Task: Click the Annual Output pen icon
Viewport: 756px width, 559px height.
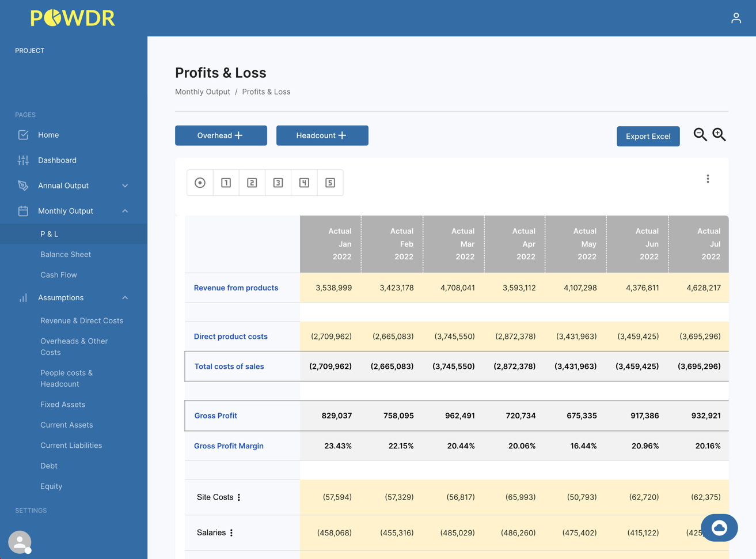Action: [23, 186]
